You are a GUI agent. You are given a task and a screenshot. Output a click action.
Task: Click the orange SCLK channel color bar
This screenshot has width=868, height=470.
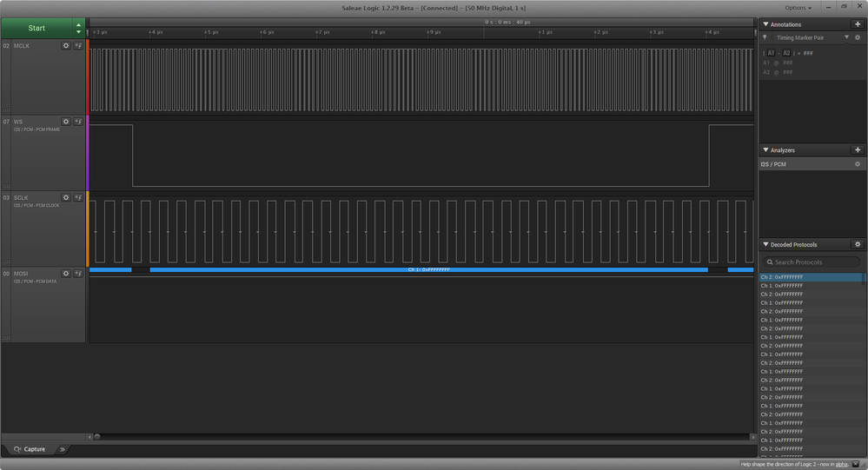pos(88,228)
